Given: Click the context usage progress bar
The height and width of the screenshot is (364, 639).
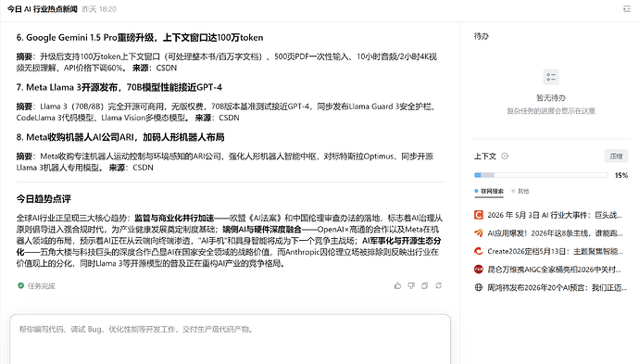Looking at the screenshot, I should pos(541,175).
